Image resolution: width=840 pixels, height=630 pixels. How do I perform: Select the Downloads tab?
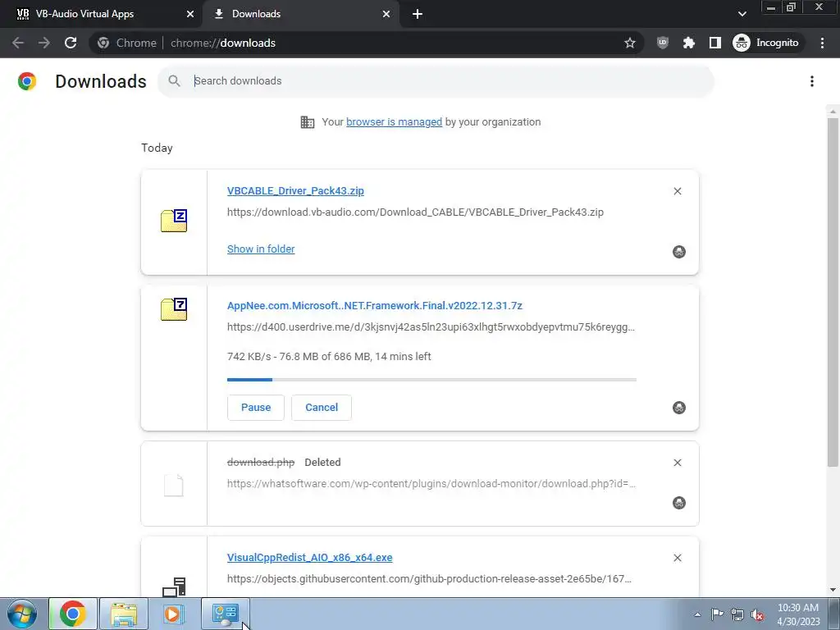300,14
